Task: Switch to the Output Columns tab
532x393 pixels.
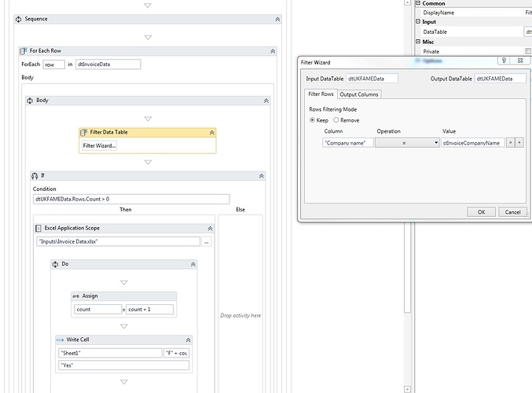Action: click(359, 94)
